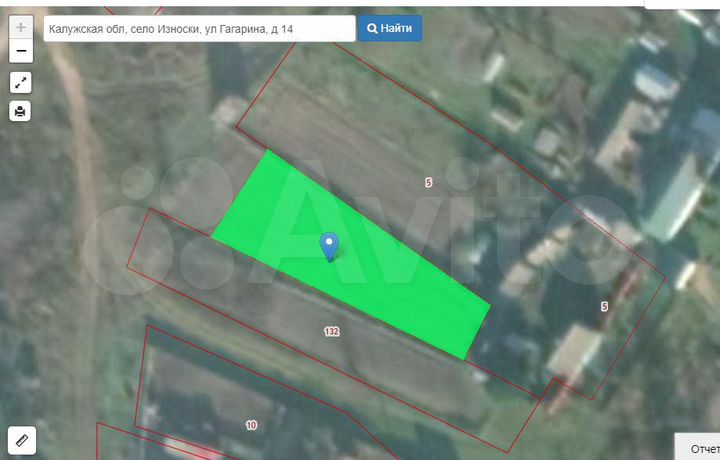Zoom out the map with minus button
Viewport: 720px width, 460px height.
(21, 50)
